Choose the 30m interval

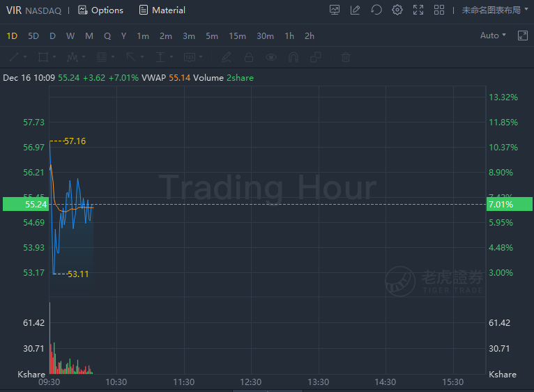pos(266,36)
